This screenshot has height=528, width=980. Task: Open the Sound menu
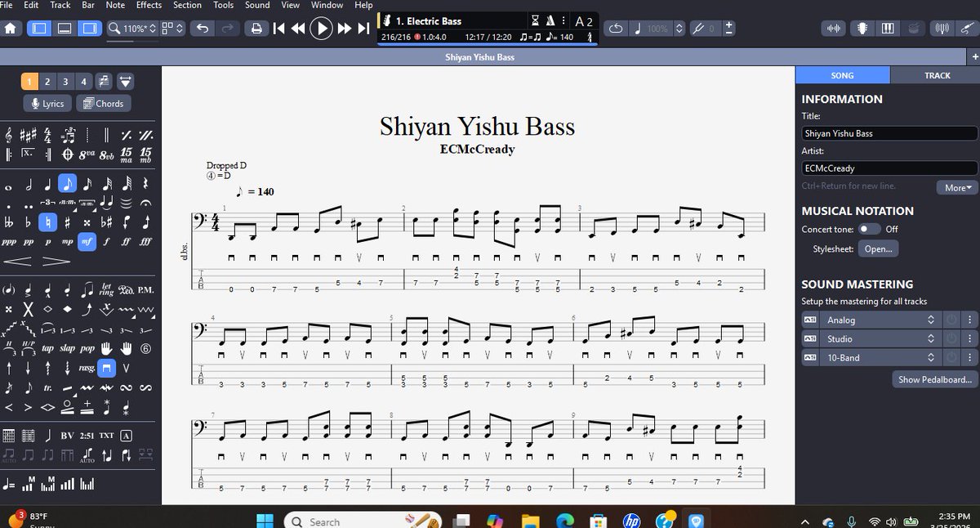tap(257, 5)
